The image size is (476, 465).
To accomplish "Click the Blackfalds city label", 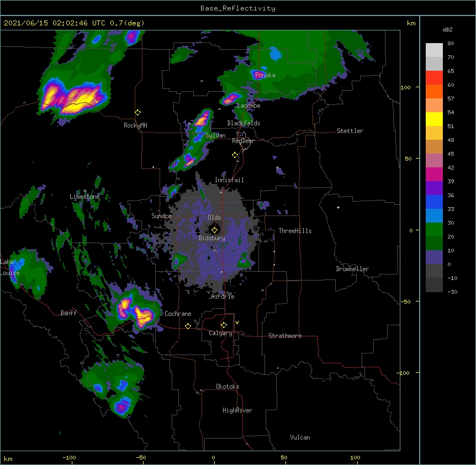I will point(244,123).
